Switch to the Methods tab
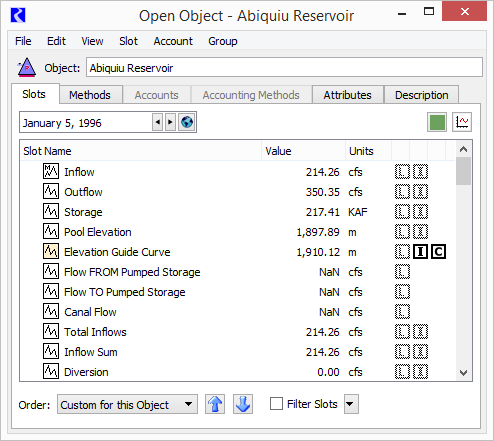Viewport: 494px width, 441px height. click(90, 95)
